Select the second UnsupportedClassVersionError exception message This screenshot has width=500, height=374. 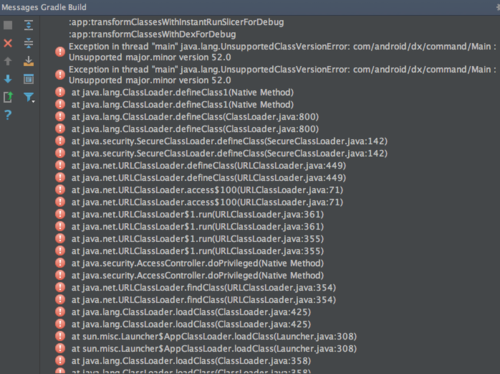282,75
